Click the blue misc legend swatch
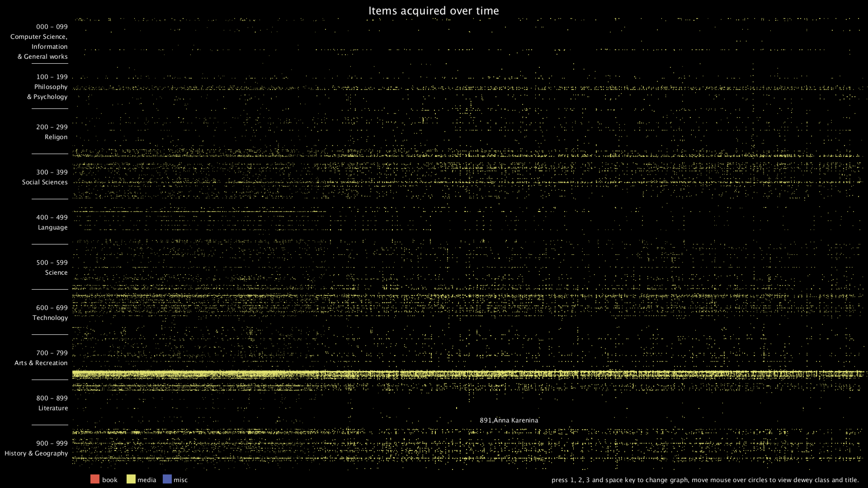The width and height of the screenshot is (868, 488). click(167, 479)
